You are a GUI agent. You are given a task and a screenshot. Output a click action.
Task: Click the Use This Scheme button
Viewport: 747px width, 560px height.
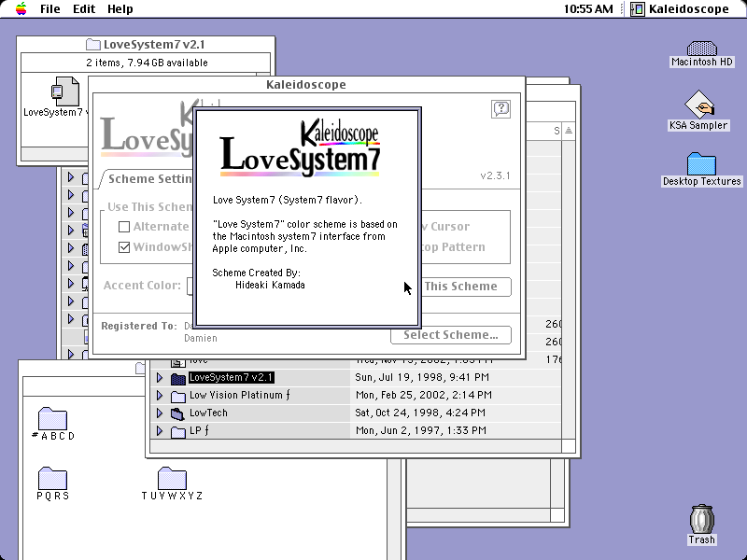[x=466, y=287]
